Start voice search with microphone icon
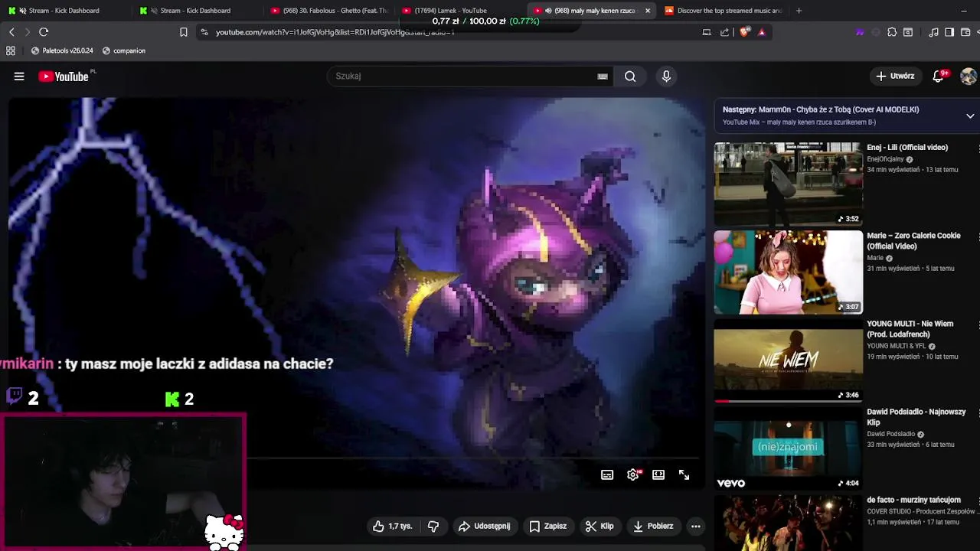Viewport: 980px width, 551px height. click(x=666, y=77)
